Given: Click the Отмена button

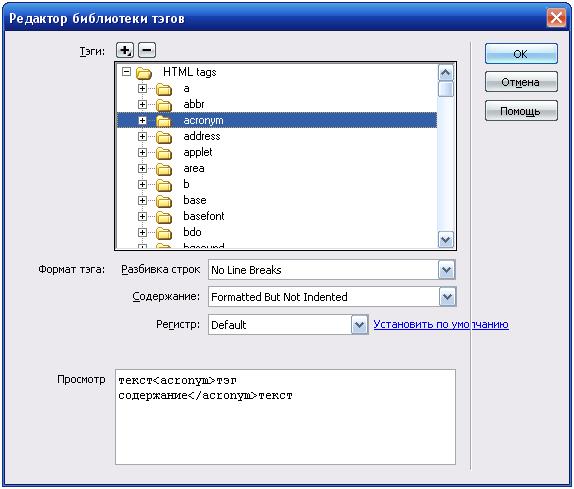Looking at the screenshot, I should [x=521, y=82].
